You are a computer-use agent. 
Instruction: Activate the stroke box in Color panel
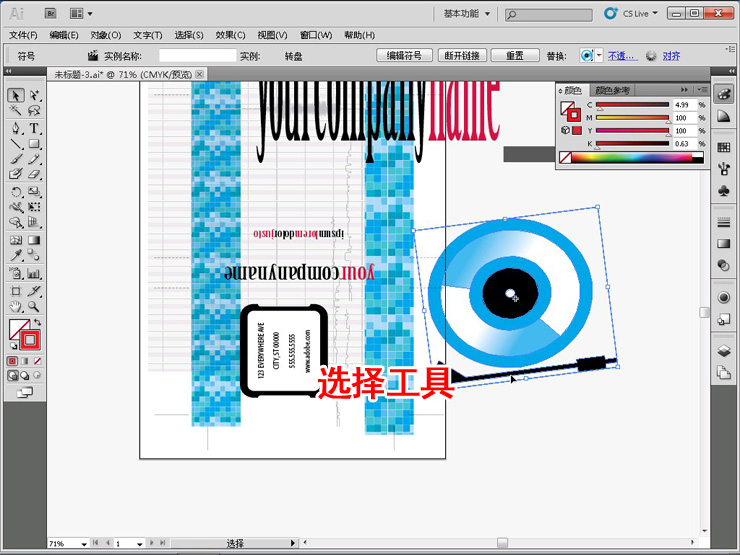click(574, 113)
